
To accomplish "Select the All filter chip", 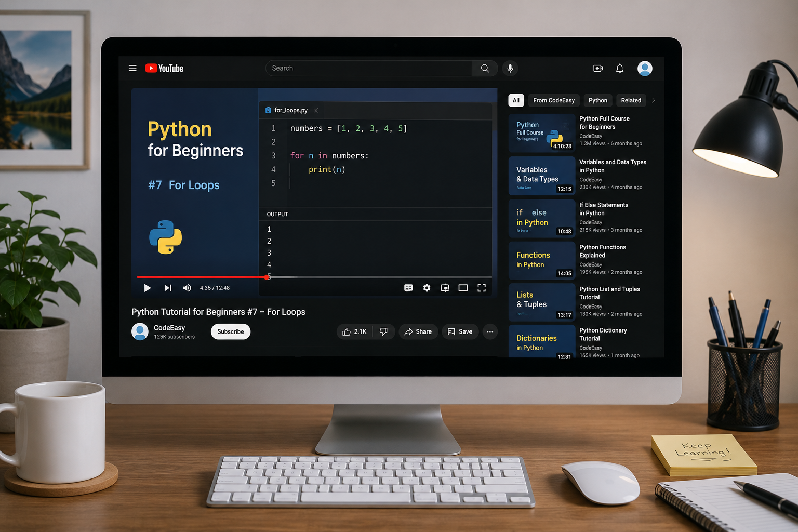I will (516, 100).
